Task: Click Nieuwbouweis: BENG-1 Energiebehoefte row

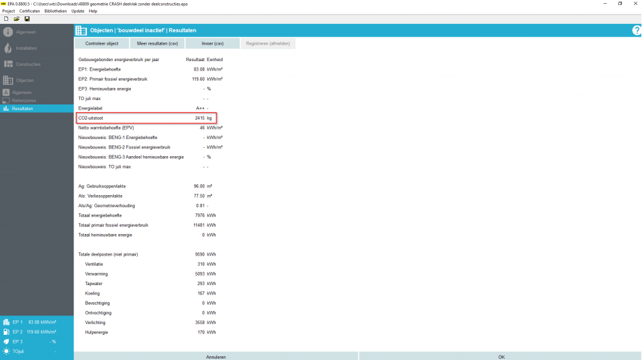Action: point(118,138)
